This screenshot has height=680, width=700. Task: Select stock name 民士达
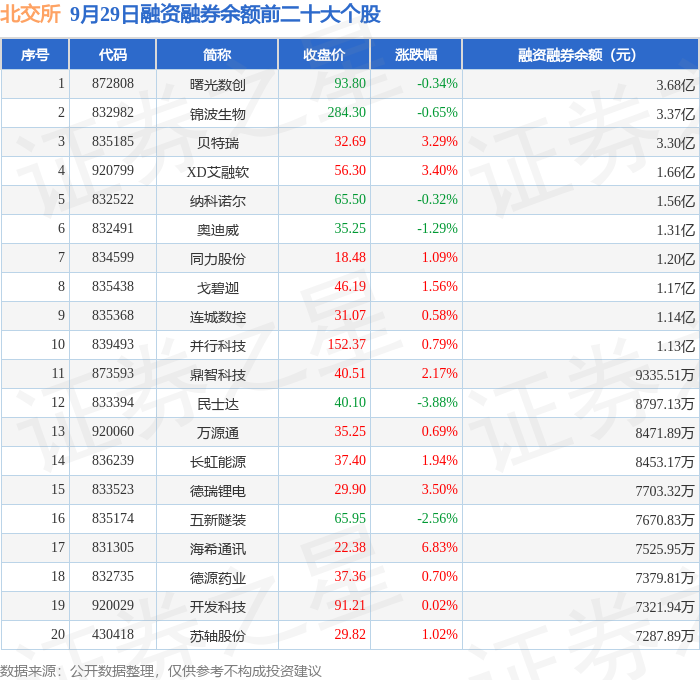coord(218,404)
